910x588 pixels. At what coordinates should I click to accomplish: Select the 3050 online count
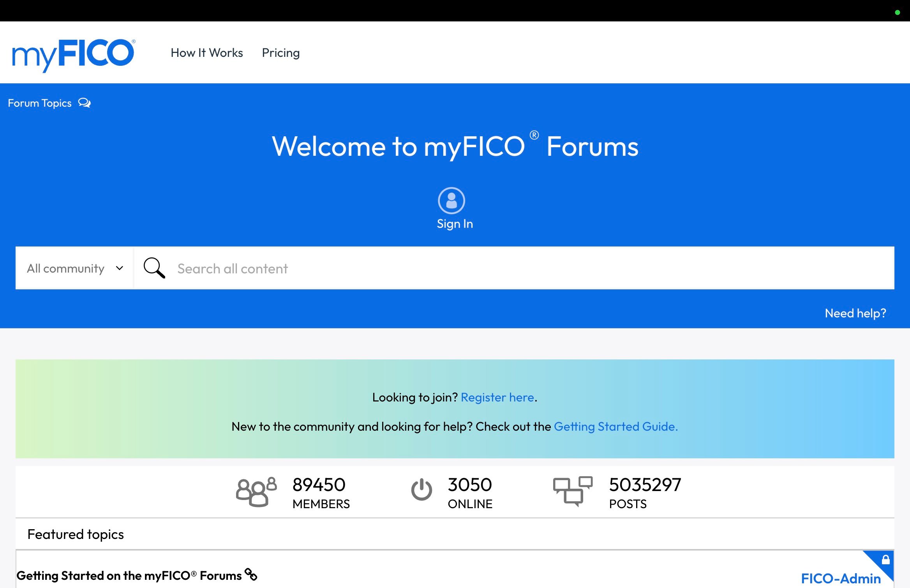[470, 485]
